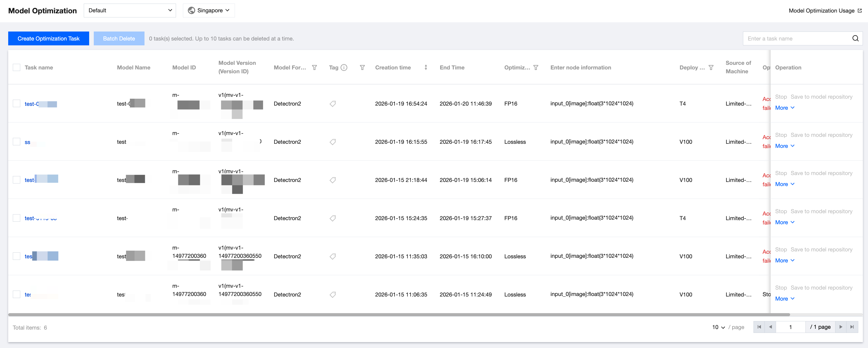Expand the Singapore region selector
The image size is (868, 348).
coord(209,11)
